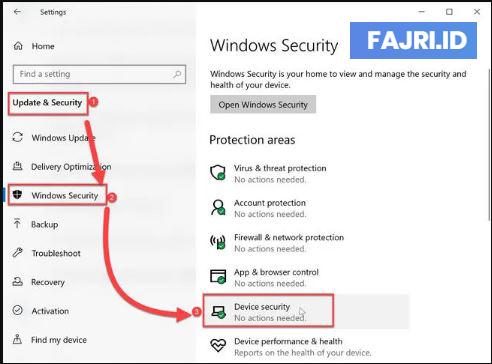Image resolution: width=492 pixels, height=364 pixels.
Task: Click the search magnifier icon
Action: 177,74
